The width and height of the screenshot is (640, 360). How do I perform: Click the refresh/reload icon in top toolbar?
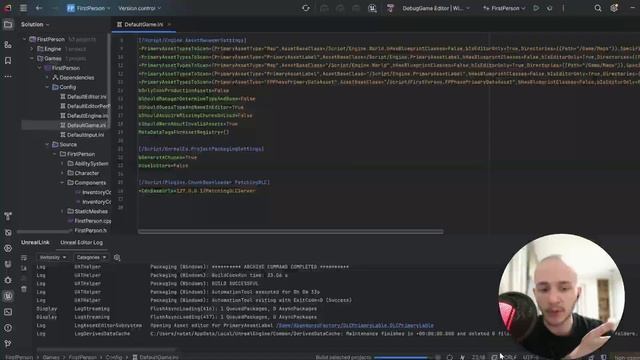306,8
